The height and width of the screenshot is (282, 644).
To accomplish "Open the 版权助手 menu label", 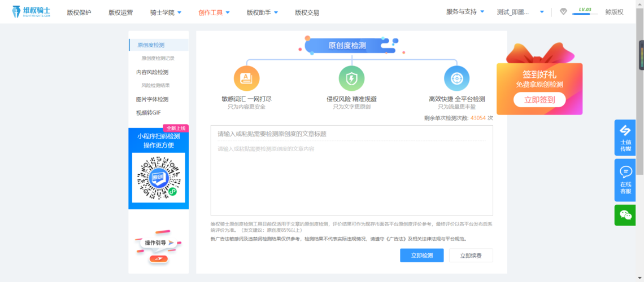I will [x=259, y=12].
